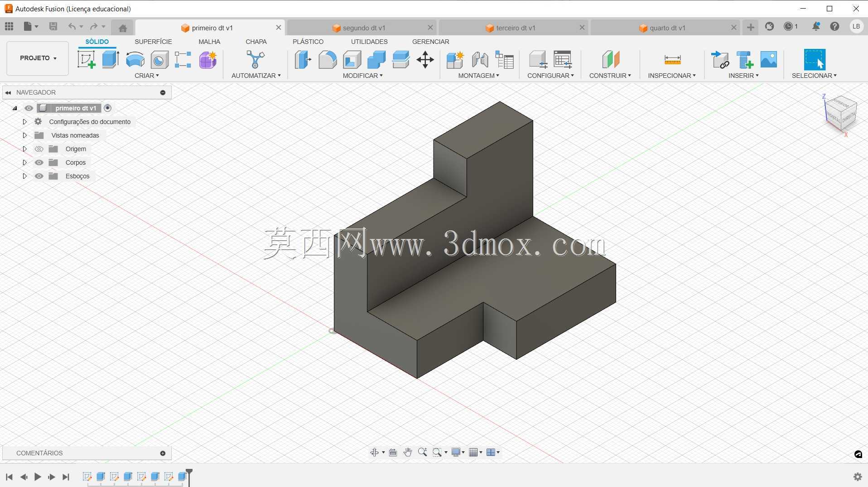This screenshot has height=487, width=868.
Task: Click the Configure model icon
Action: [538, 60]
